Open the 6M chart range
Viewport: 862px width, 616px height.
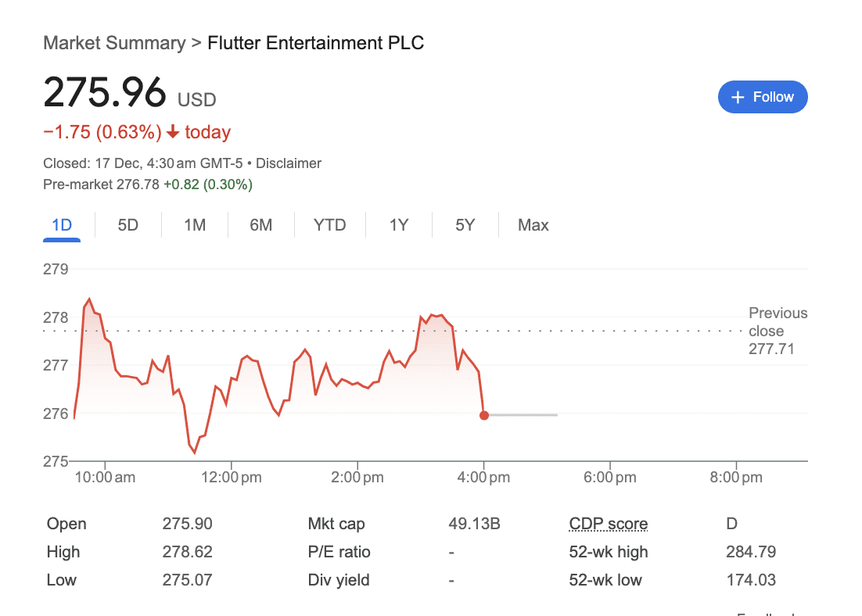click(261, 225)
